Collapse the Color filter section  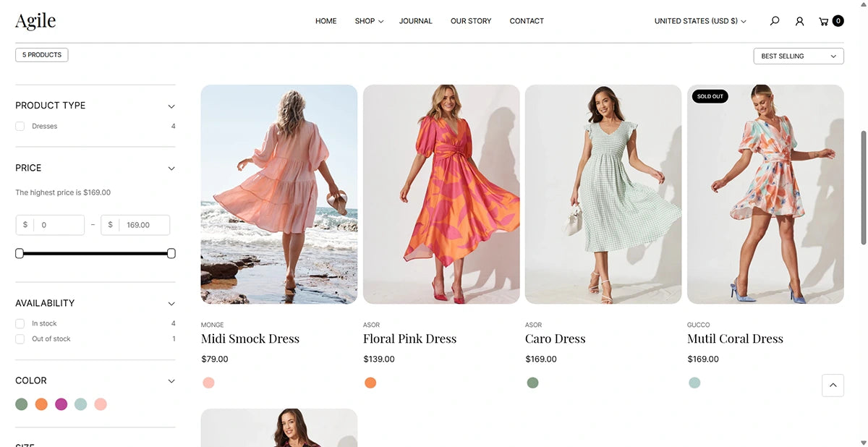tap(171, 381)
